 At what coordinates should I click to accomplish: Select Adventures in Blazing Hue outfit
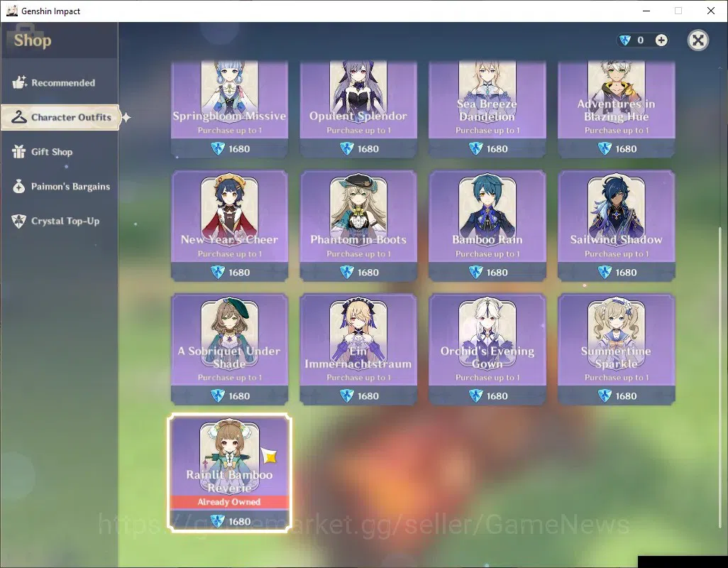pos(616,109)
